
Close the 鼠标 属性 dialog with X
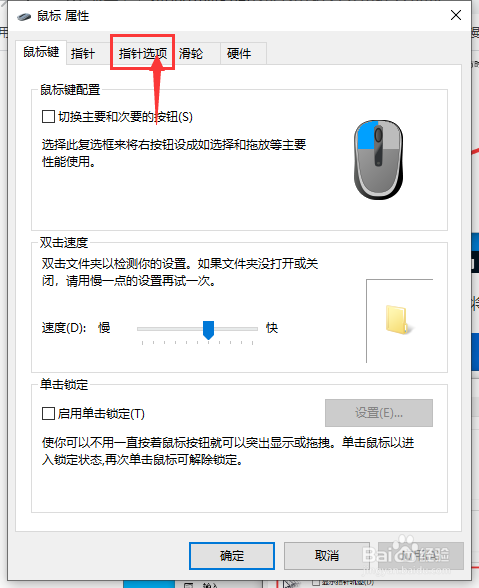coord(456,15)
